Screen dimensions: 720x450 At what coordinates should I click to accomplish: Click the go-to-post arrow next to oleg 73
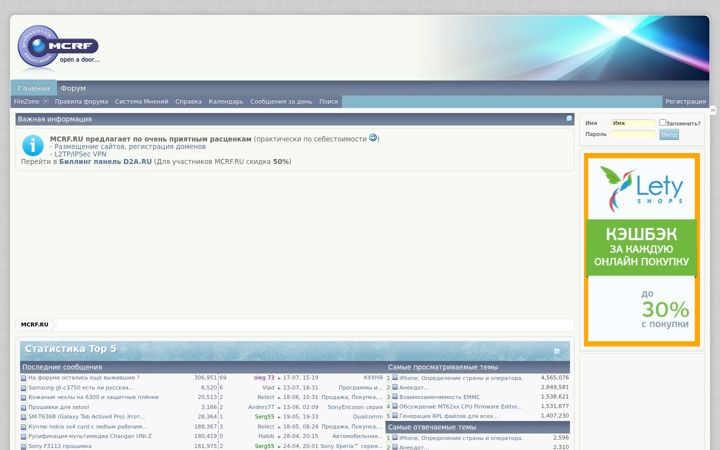(279, 378)
